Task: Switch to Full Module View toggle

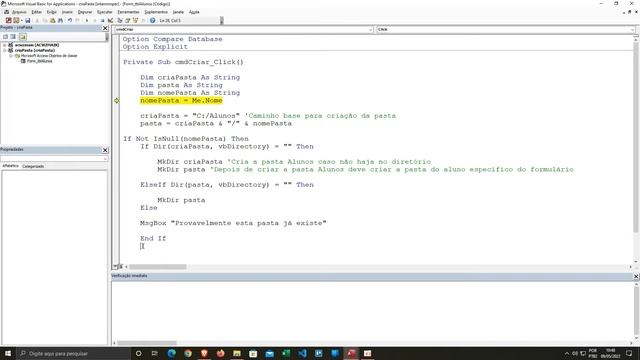Action: coord(120,267)
